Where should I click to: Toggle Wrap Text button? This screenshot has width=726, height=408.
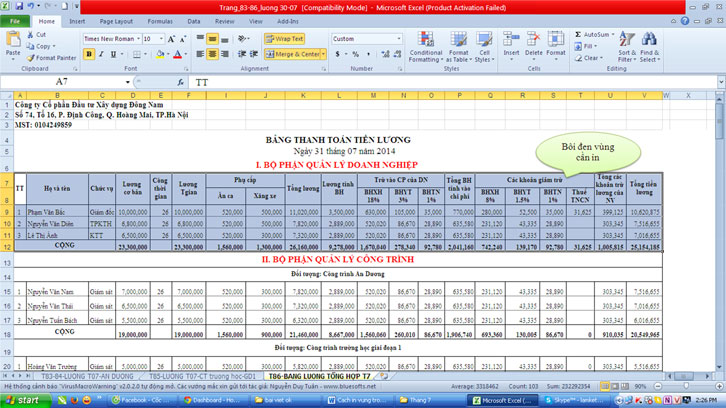pyautogui.click(x=284, y=39)
